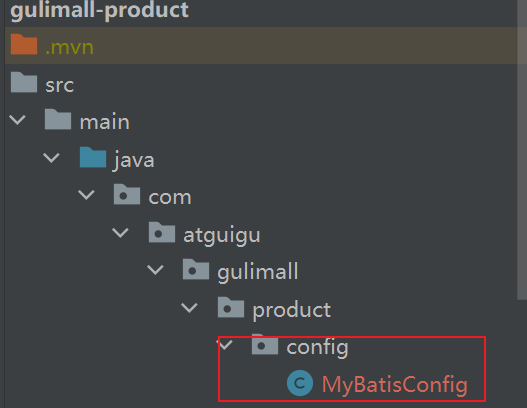Viewport: 527px width, 408px height.
Task: Click the main folder icon
Action: pos(58,120)
